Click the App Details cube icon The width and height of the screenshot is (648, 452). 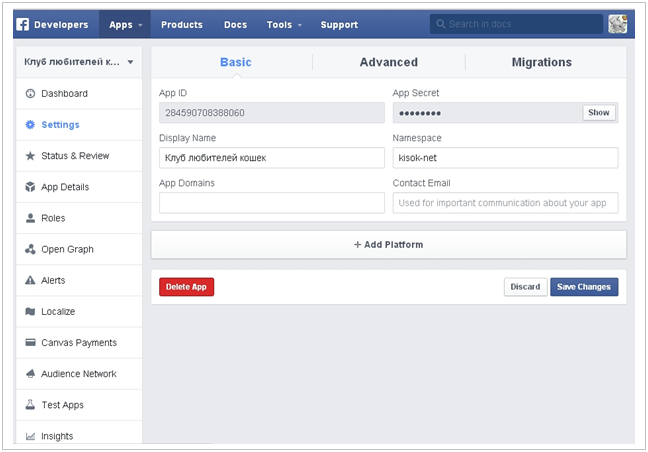(x=30, y=187)
